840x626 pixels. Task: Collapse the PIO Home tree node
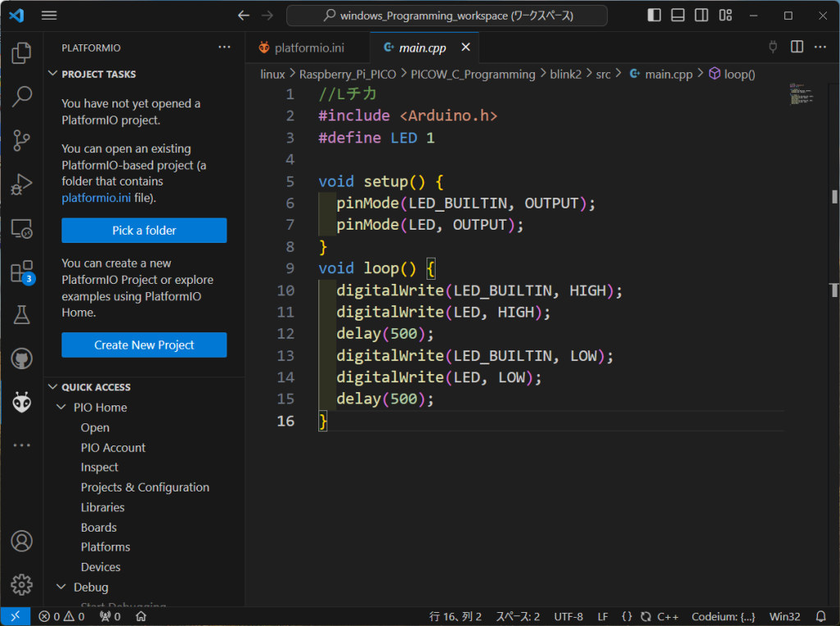coord(61,407)
